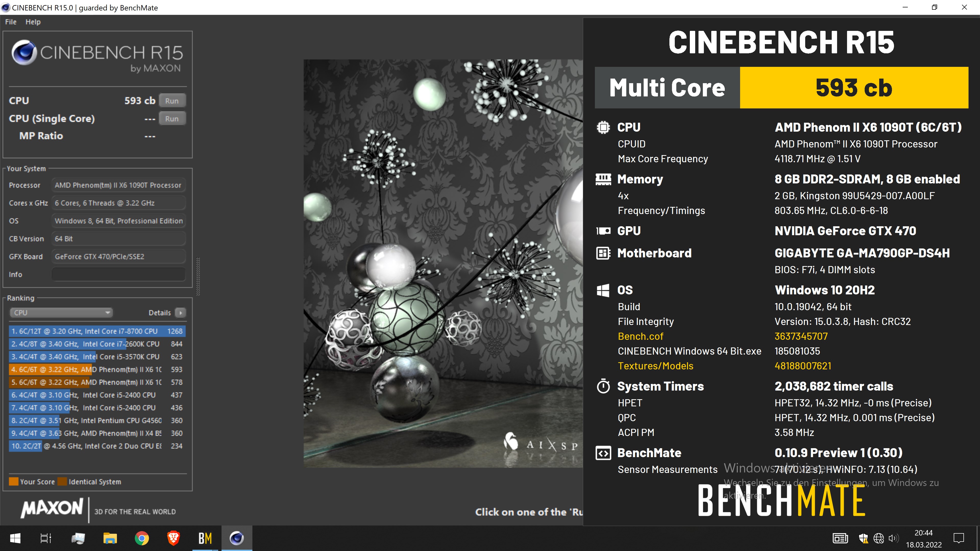Screen dimensions: 980x551
Task: Expand the ranking Details arrow
Action: click(x=181, y=312)
